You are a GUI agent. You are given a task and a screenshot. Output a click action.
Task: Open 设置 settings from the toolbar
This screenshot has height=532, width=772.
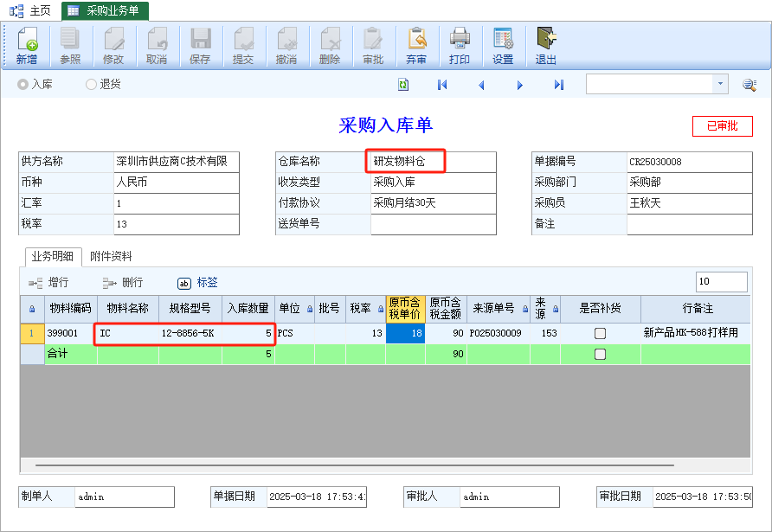tap(503, 46)
